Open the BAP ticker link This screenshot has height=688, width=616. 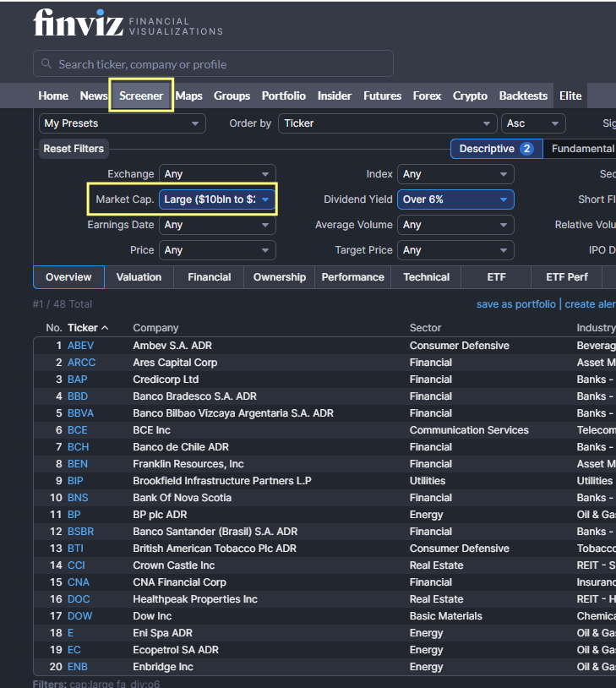pyautogui.click(x=78, y=379)
